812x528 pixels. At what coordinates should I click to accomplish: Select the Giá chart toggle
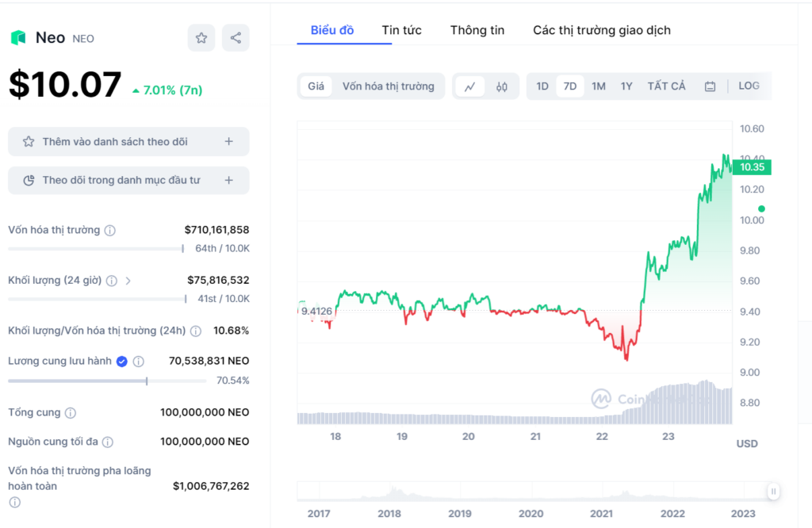click(x=316, y=86)
